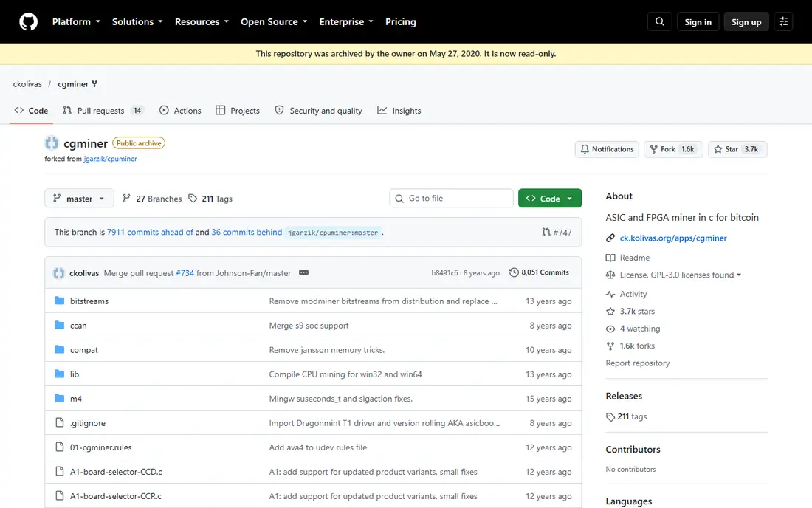Screen dimensions: 812x508
Task: Click the ccan folder icon
Action: (60, 325)
